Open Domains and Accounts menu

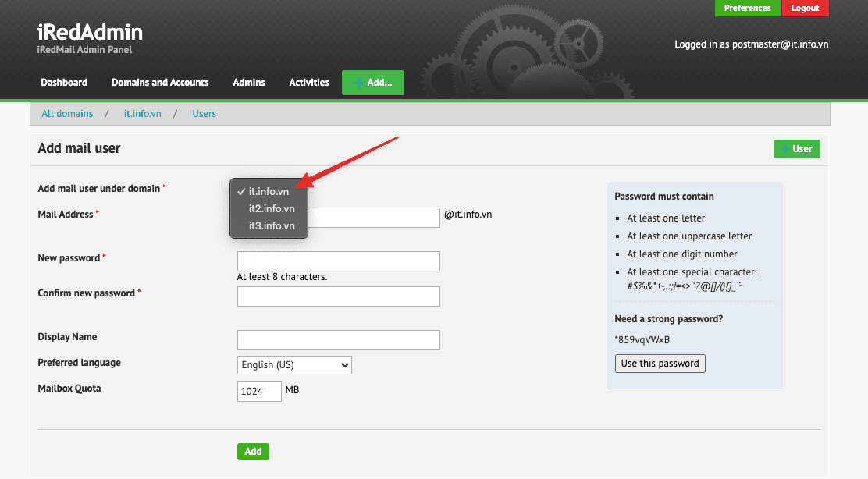(x=160, y=82)
